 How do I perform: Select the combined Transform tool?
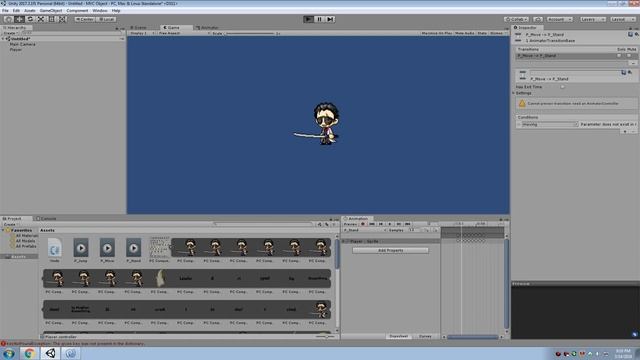click(x=62, y=19)
